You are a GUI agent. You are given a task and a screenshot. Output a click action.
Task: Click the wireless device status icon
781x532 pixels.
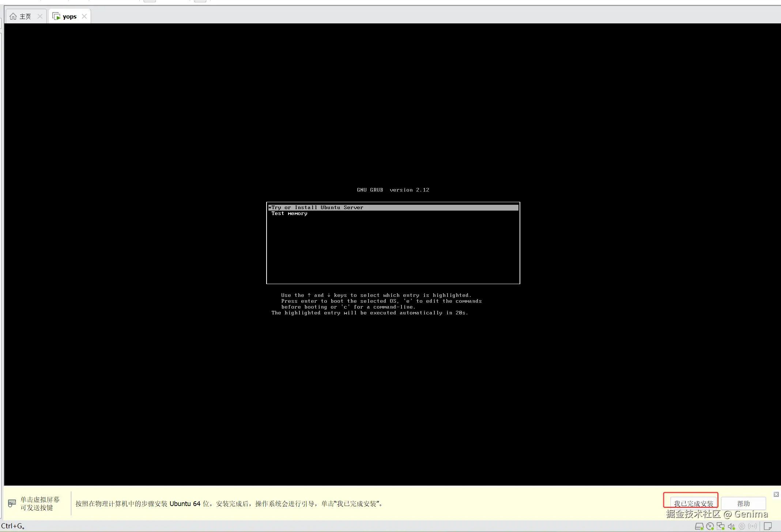pos(752,527)
